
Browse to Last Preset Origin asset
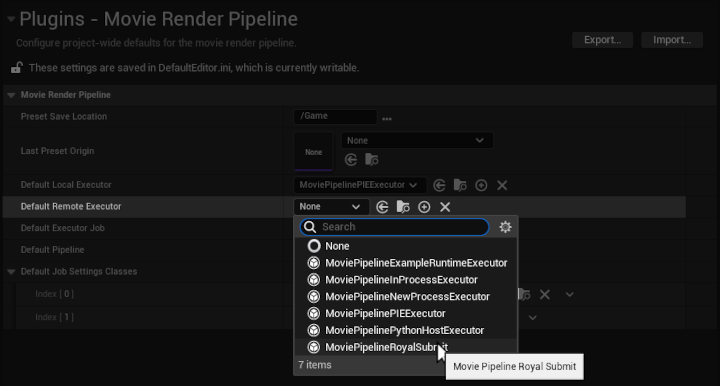(371, 160)
